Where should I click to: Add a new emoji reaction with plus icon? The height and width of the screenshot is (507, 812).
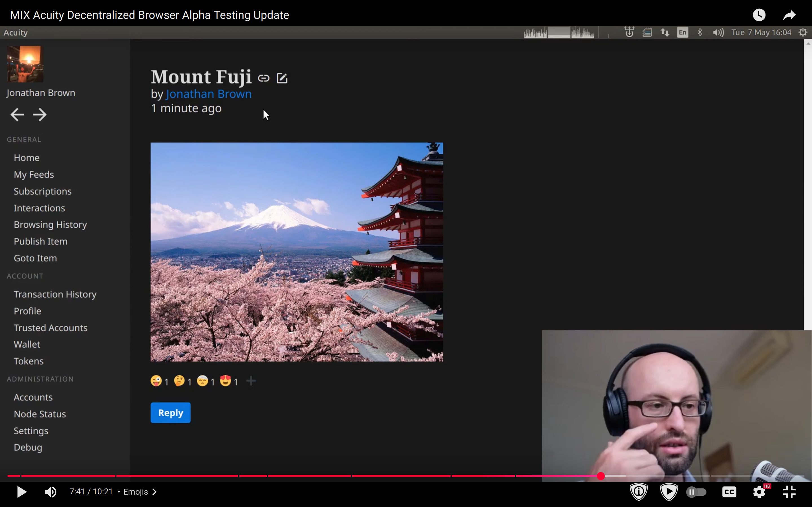coord(251,381)
